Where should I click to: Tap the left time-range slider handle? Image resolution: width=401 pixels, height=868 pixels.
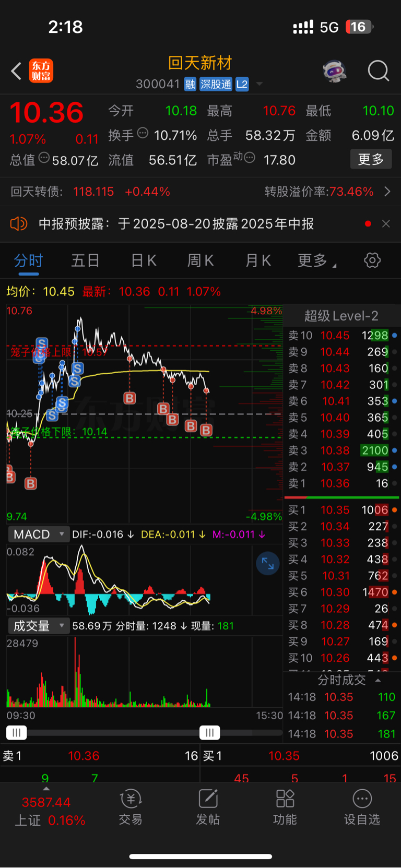16,733
